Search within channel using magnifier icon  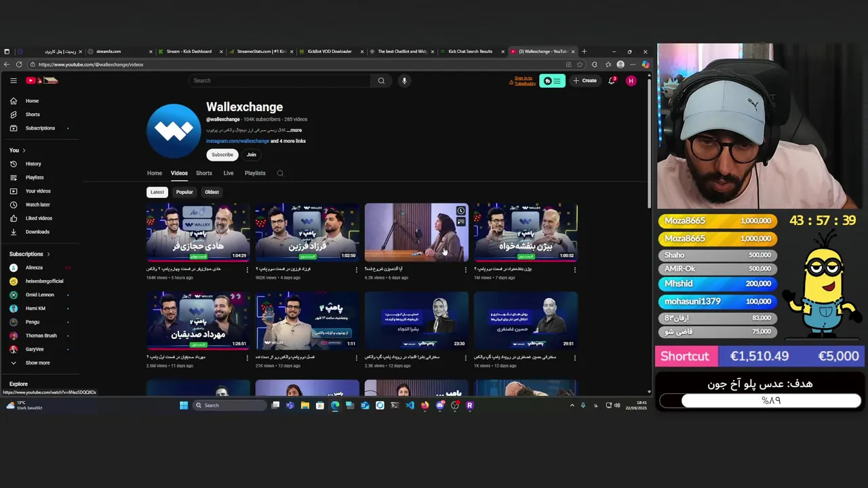pyautogui.click(x=280, y=173)
